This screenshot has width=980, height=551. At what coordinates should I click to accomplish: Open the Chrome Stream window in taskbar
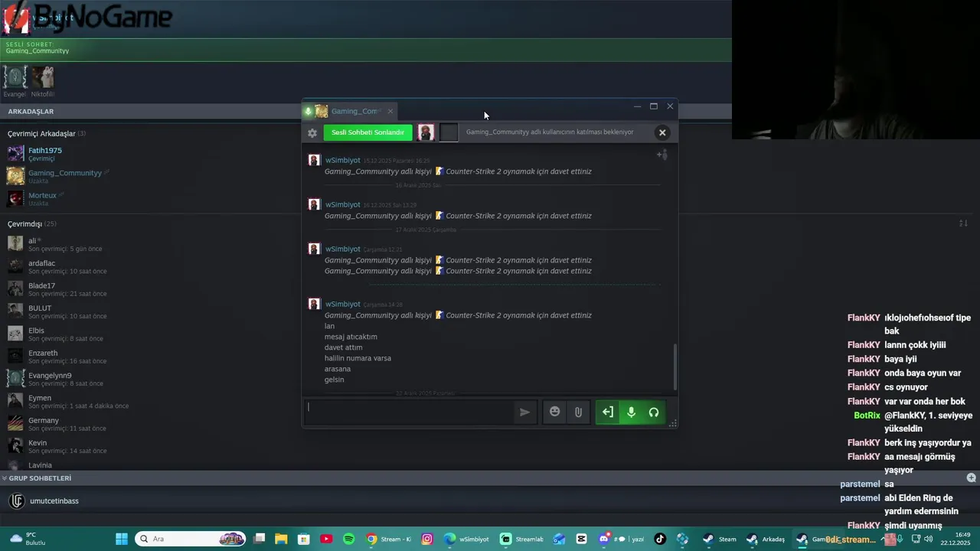389,539
